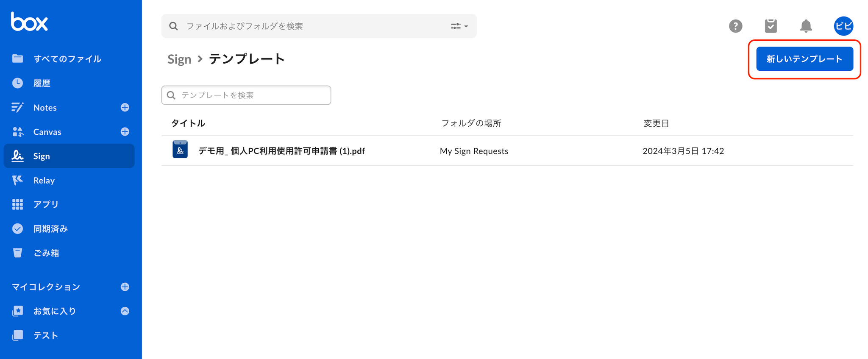Image resolution: width=868 pixels, height=359 pixels.
Task: Navigate to Sign breadcrumb link
Action: [179, 59]
